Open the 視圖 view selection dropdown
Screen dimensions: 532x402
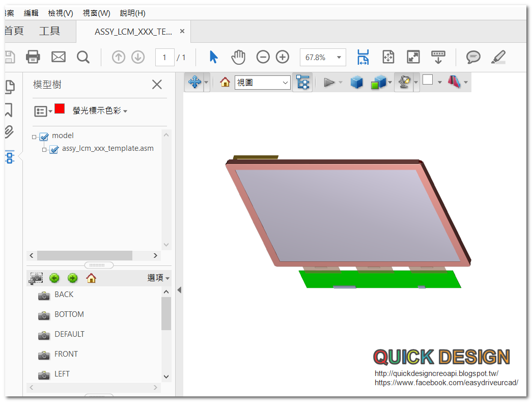click(262, 82)
